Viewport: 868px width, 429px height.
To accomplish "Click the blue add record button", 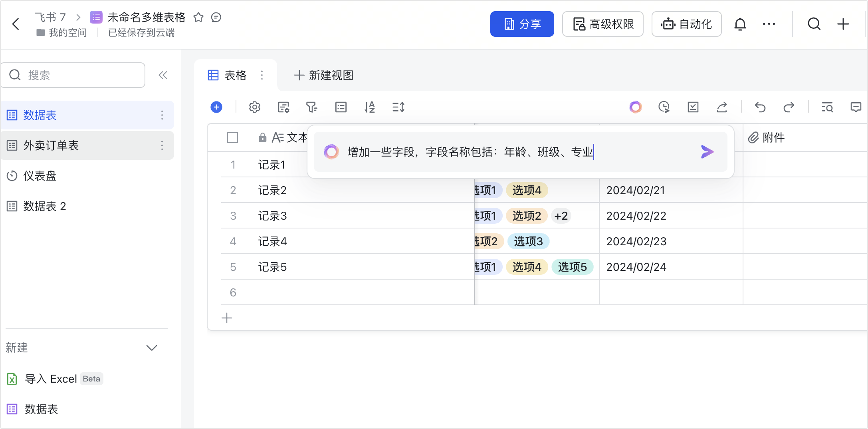I will (216, 107).
